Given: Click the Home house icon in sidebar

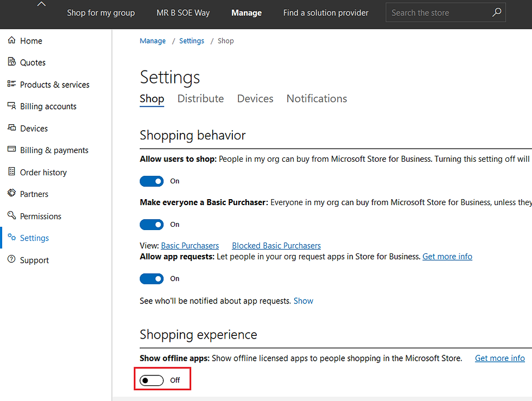Looking at the screenshot, I should [12, 40].
